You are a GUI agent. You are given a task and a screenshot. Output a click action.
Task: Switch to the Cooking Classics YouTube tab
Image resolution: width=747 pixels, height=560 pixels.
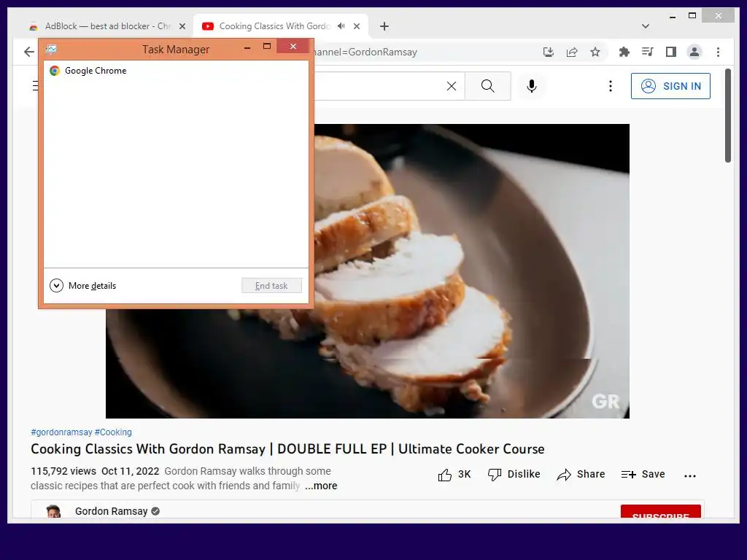click(x=281, y=26)
